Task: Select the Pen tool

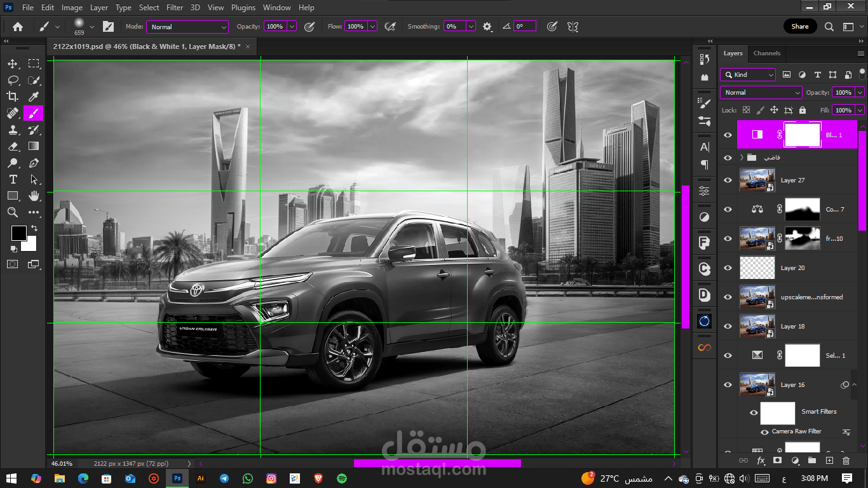Action: [34, 163]
